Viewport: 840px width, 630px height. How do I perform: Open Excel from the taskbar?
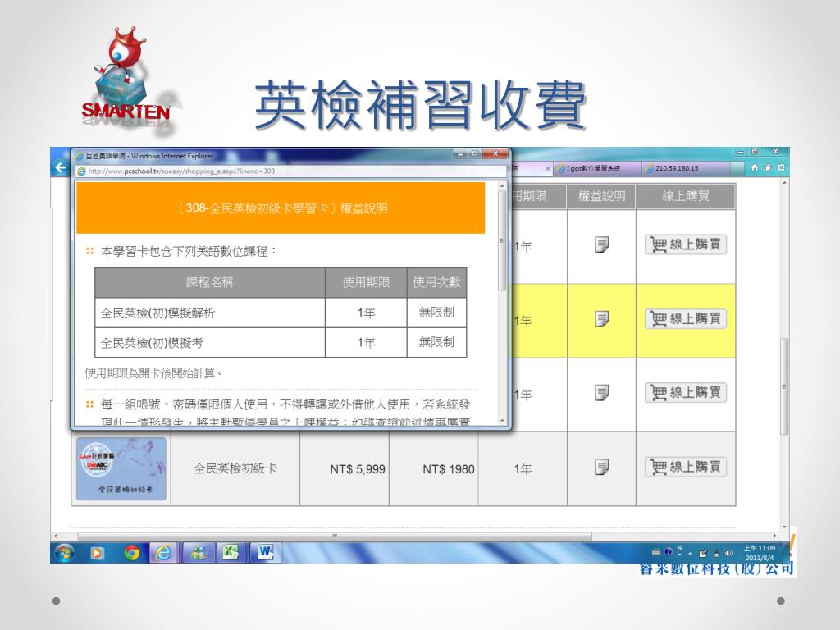231,552
